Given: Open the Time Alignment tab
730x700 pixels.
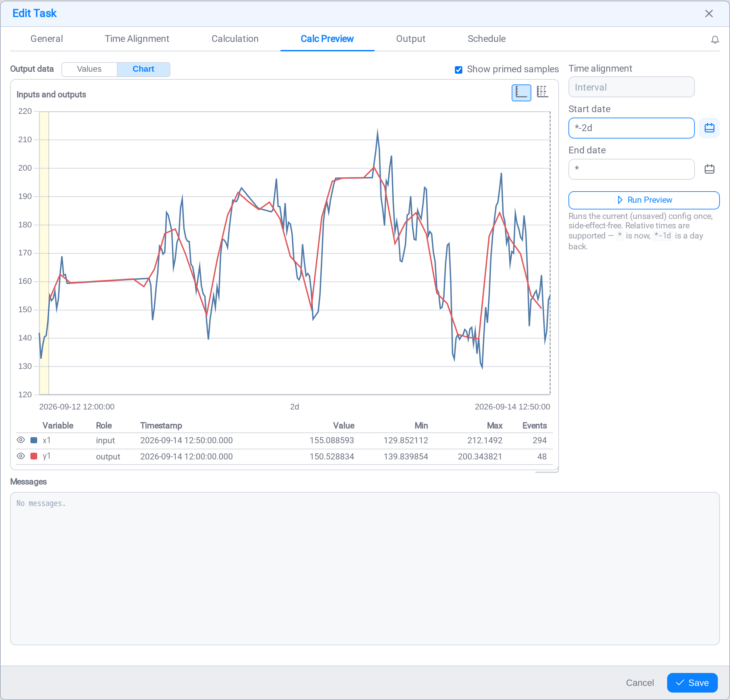Looking at the screenshot, I should point(137,39).
